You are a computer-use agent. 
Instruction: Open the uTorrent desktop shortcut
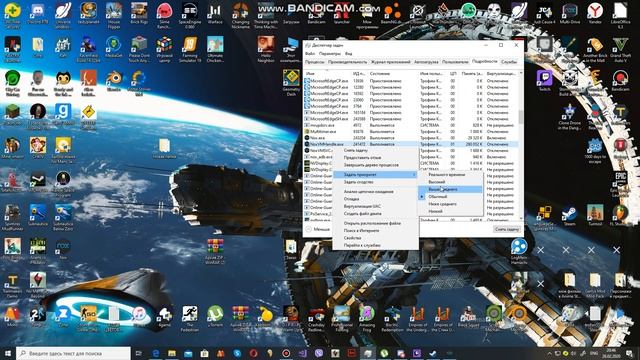point(215,316)
